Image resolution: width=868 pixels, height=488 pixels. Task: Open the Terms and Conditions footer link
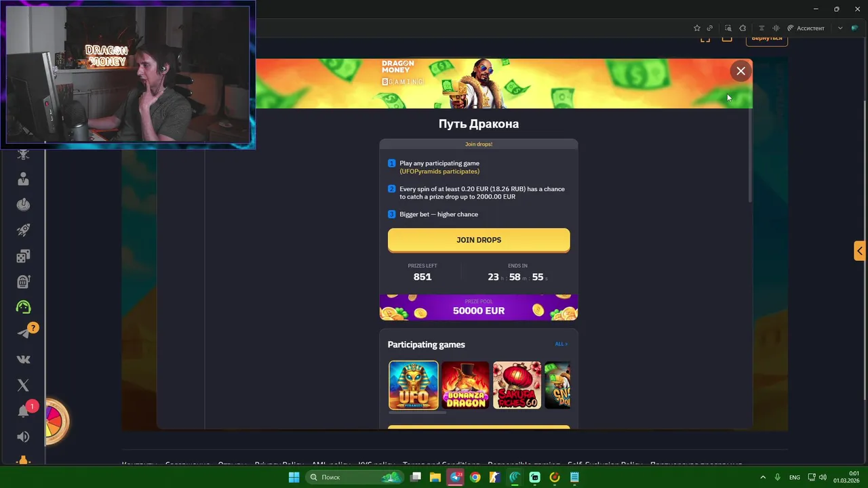[x=441, y=464]
